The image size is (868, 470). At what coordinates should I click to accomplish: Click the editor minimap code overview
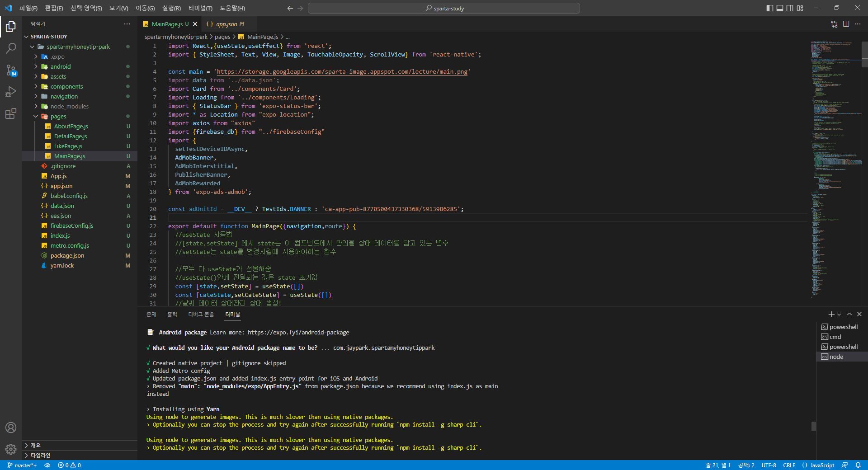(x=835, y=169)
